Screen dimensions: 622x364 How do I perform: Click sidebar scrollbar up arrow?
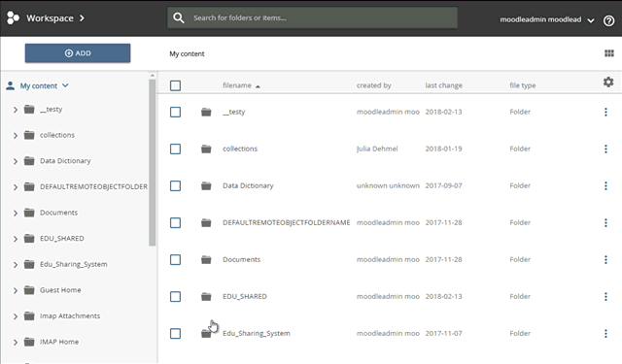(x=153, y=76)
